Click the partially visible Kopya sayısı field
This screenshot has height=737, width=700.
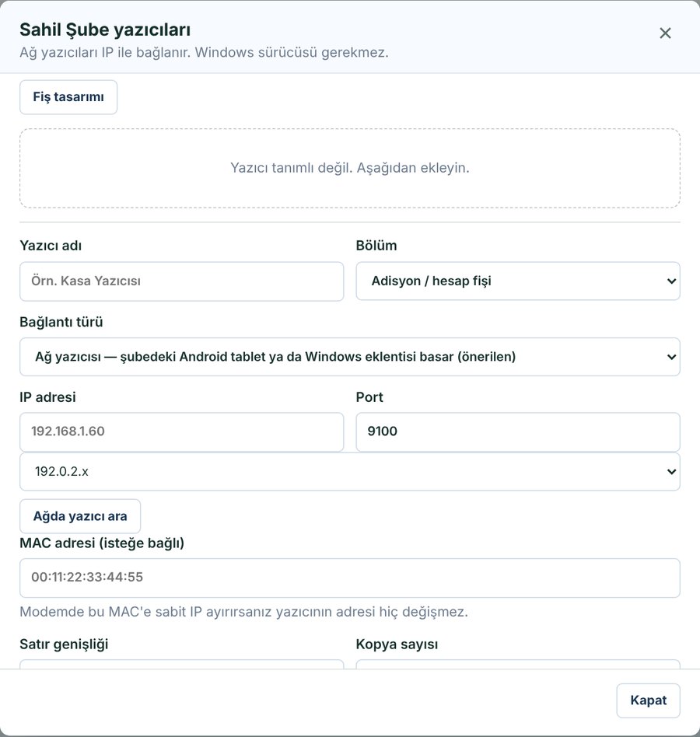pyautogui.click(x=517, y=664)
